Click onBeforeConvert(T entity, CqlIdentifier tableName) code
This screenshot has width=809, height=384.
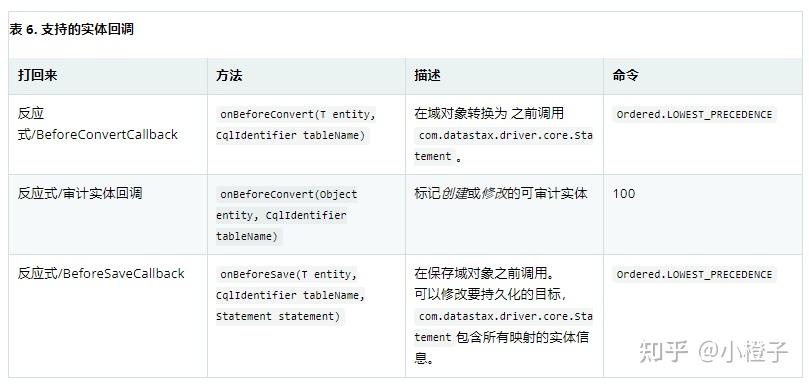pyautogui.click(x=296, y=125)
